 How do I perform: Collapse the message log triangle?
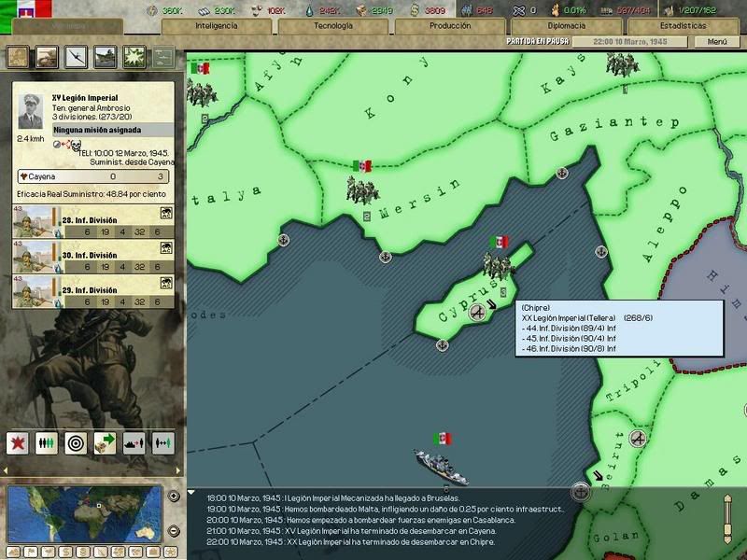(x=191, y=493)
